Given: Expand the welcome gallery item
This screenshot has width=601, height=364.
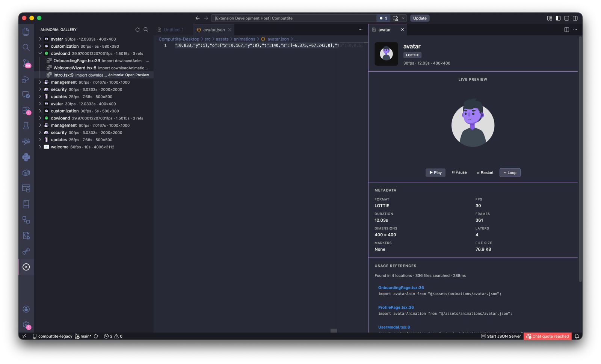Looking at the screenshot, I should (40, 147).
